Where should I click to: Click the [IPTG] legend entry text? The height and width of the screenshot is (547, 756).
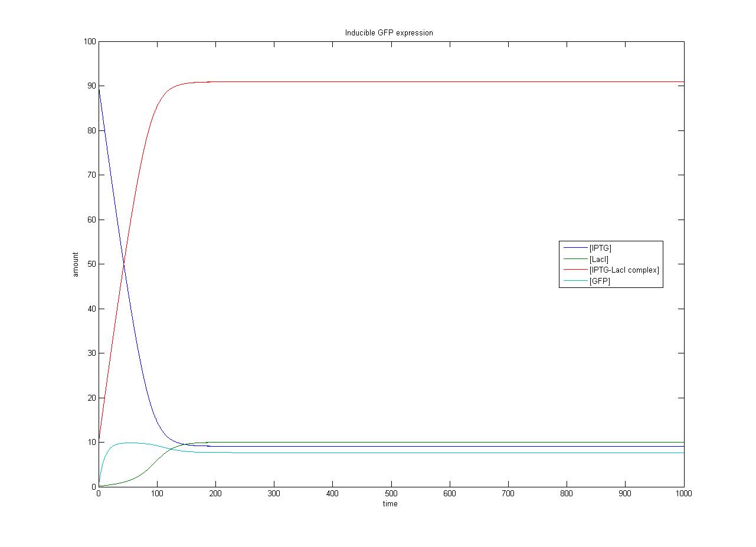click(x=600, y=248)
